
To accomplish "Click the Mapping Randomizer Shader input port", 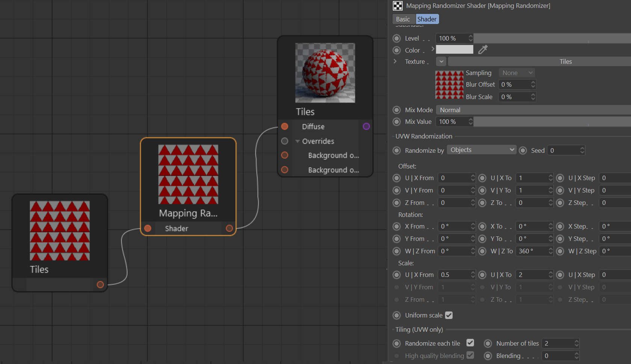I will click(x=148, y=228).
